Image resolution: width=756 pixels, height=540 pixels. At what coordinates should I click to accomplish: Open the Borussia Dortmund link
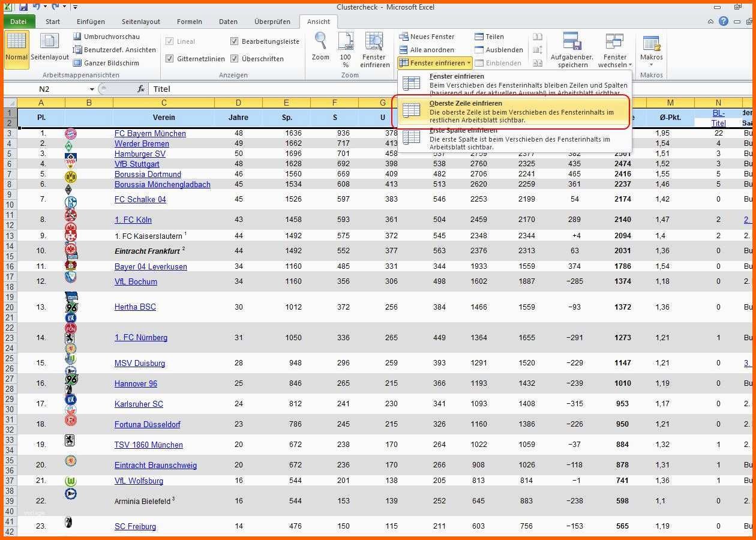point(148,174)
